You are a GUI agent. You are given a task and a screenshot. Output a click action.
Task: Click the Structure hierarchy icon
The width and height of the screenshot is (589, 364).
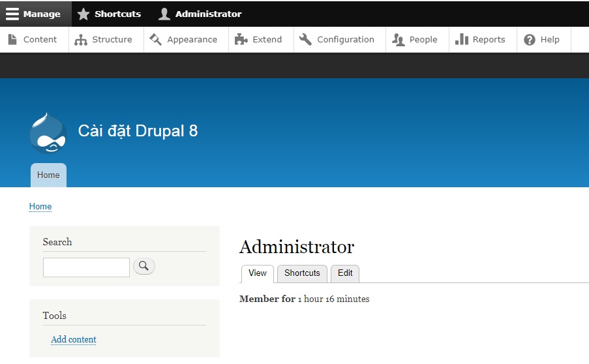pyautogui.click(x=81, y=40)
